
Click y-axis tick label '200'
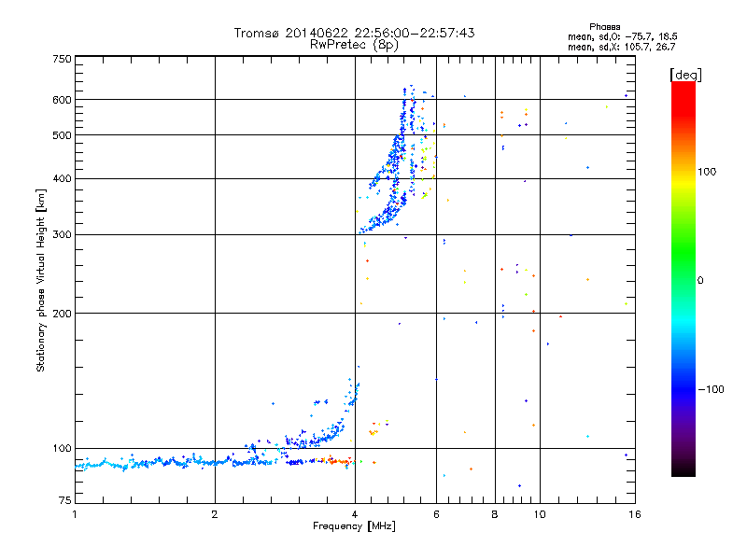click(62, 314)
